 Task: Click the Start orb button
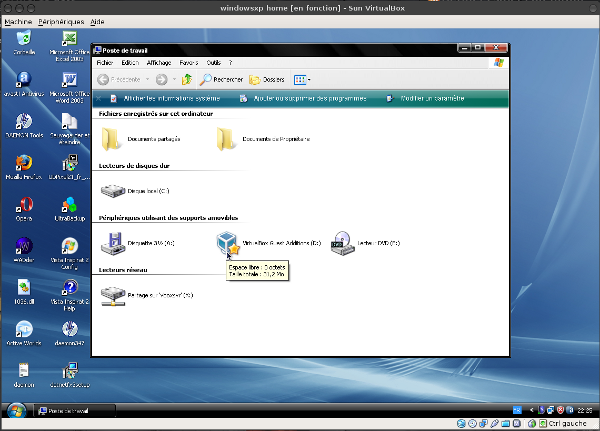[16, 411]
